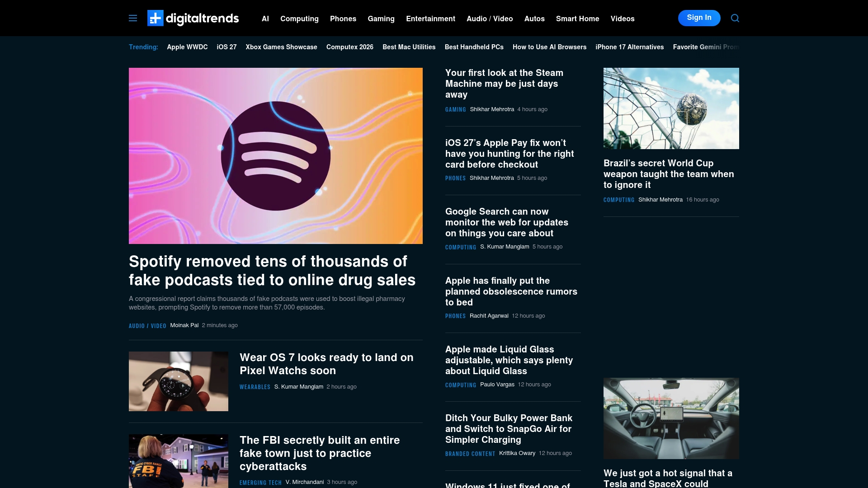The image size is (868, 488).
Task: Open the Gaming nav menu
Action: [x=381, y=19]
